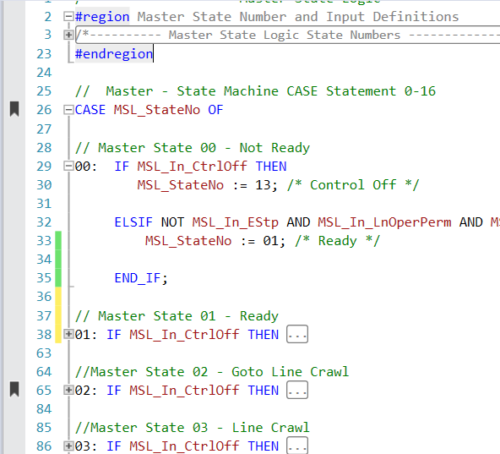Click the green change marker beside line 34

click(58, 259)
